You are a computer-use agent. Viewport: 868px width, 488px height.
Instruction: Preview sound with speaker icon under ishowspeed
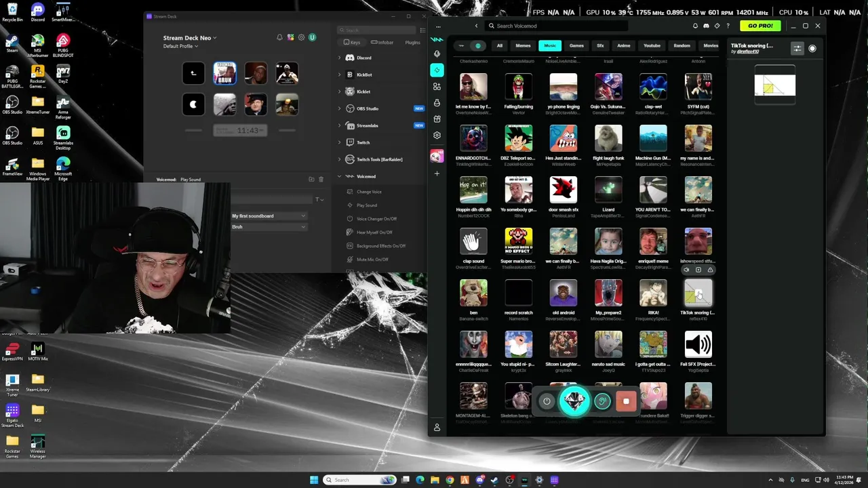[686, 270]
